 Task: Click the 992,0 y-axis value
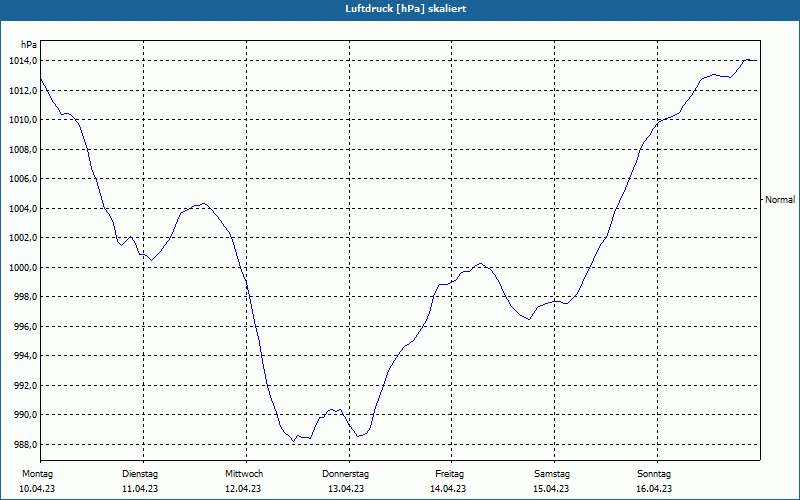24,385
